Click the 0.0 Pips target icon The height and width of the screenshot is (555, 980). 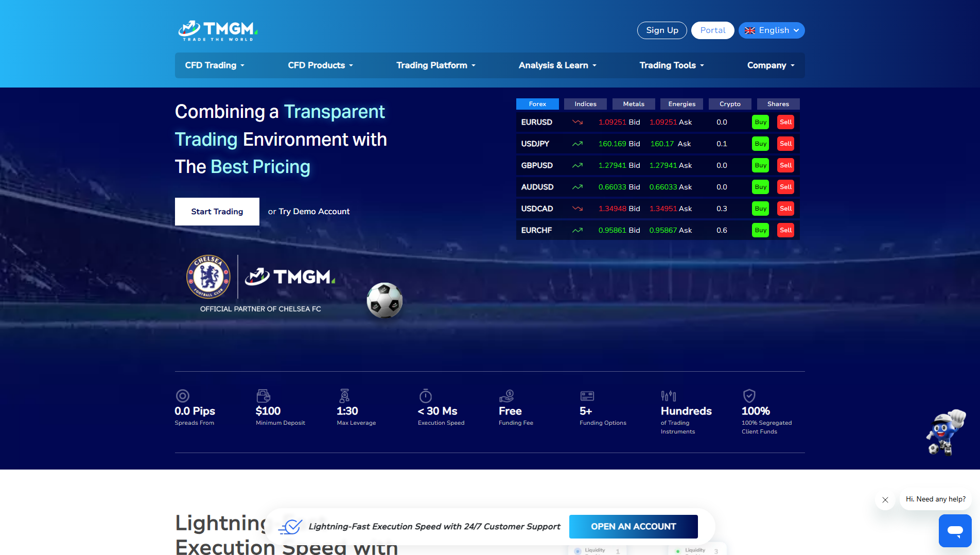click(x=183, y=395)
